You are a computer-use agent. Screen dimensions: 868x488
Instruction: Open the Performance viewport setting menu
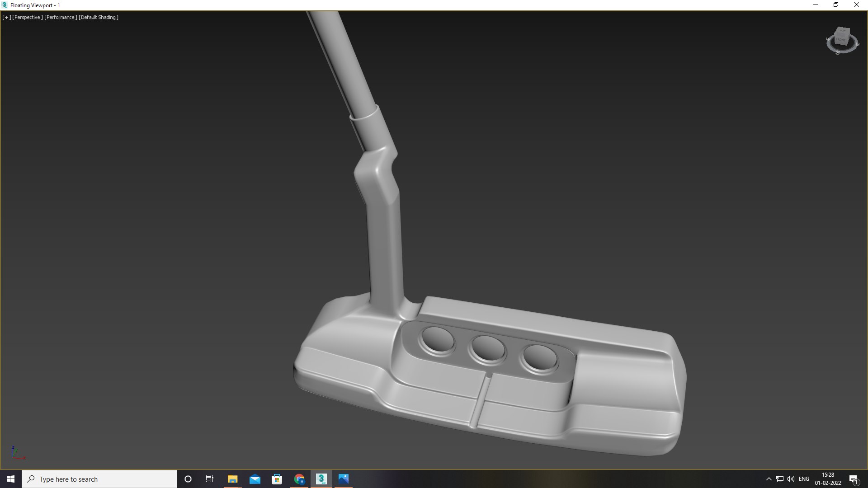coord(60,17)
